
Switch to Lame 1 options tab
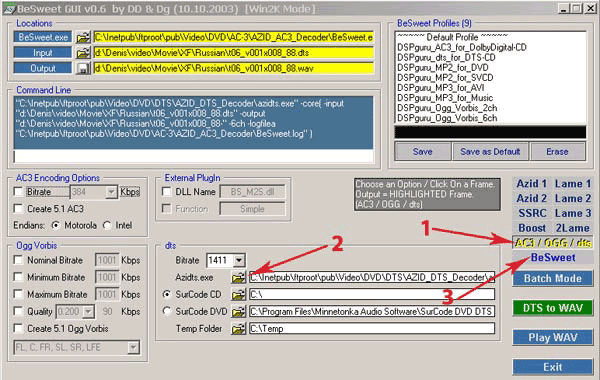click(x=573, y=184)
